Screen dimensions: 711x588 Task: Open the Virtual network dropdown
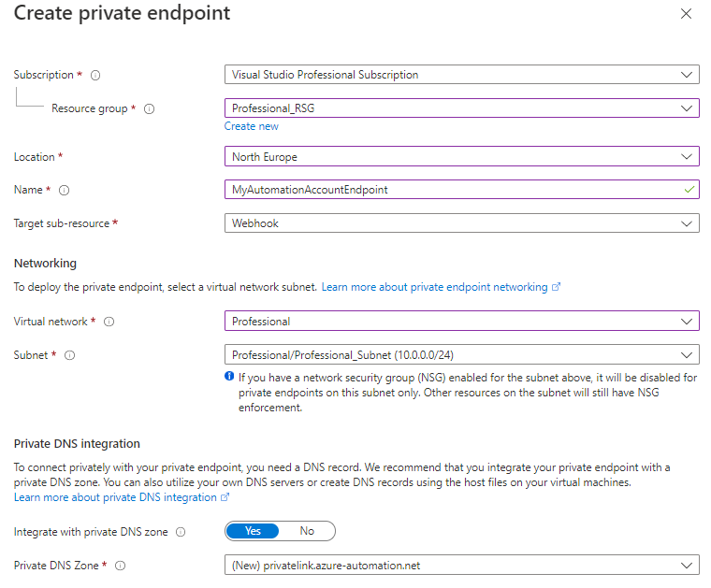click(x=461, y=322)
